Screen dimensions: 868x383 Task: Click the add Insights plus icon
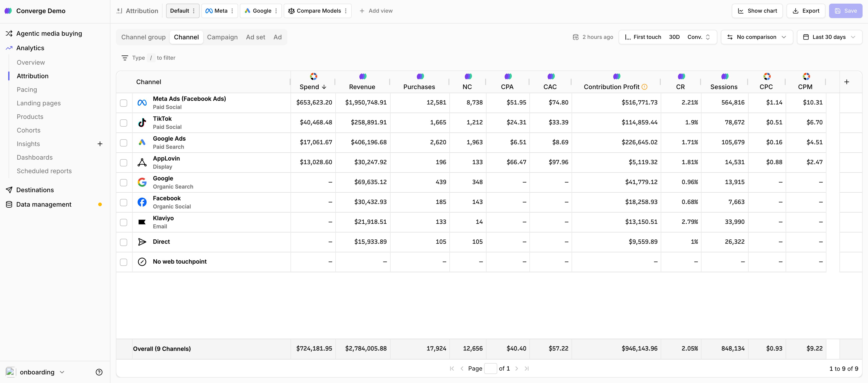point(100,144)
